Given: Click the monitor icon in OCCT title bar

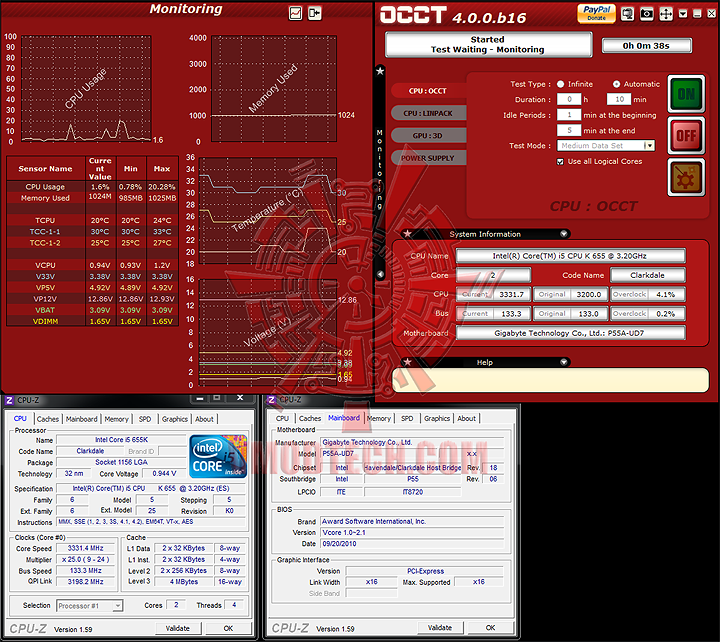Looking at the screenshot, I should click(627, 14).
